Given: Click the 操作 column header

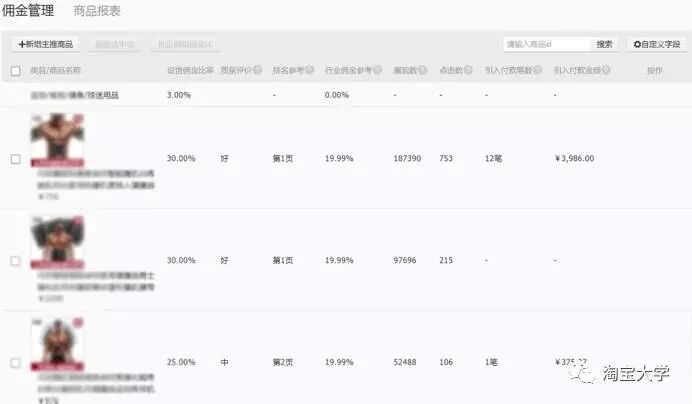Looking at the screenshot, I should click(x=654, y=70).
